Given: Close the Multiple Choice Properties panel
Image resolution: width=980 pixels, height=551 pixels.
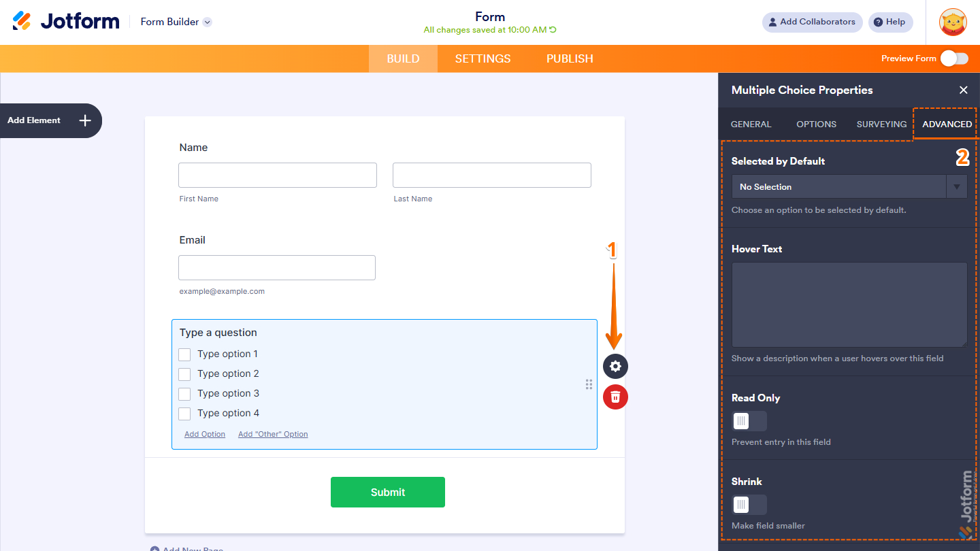Looking at the screenshot, I should coord(963,90).
